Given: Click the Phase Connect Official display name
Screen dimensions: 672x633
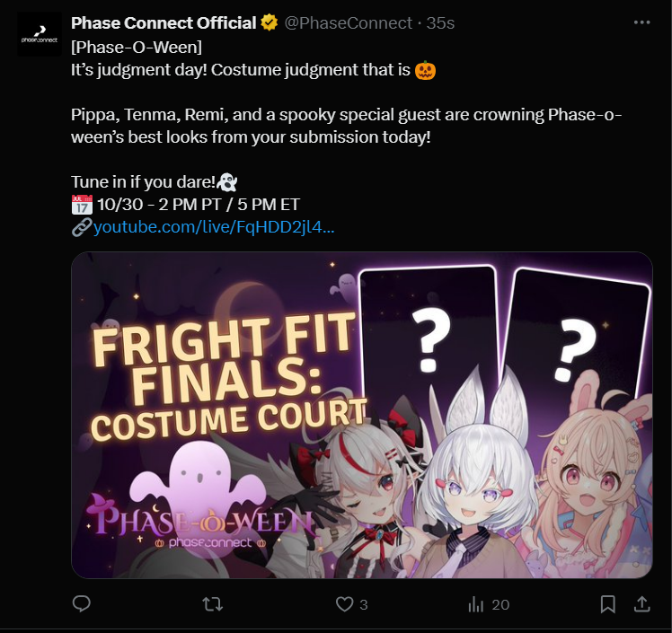Looking at the screenshot, I should click(x=164, y=22).
